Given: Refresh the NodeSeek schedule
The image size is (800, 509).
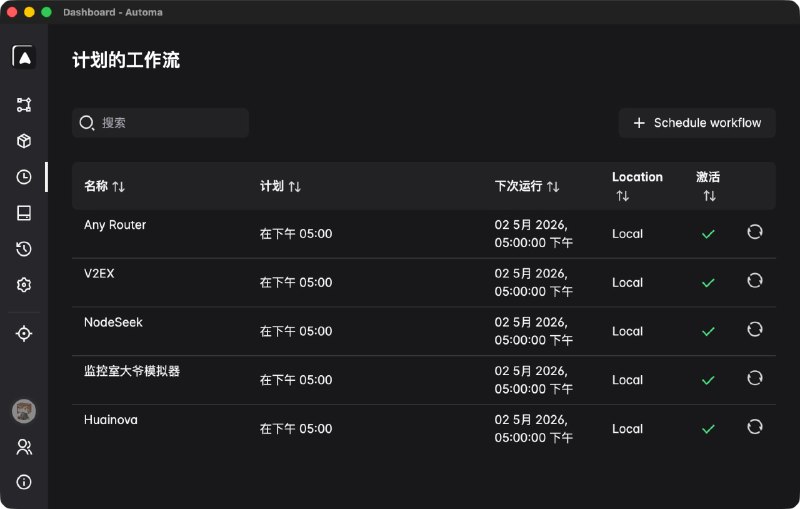Looking at the screenshot, I should (755, 329).
